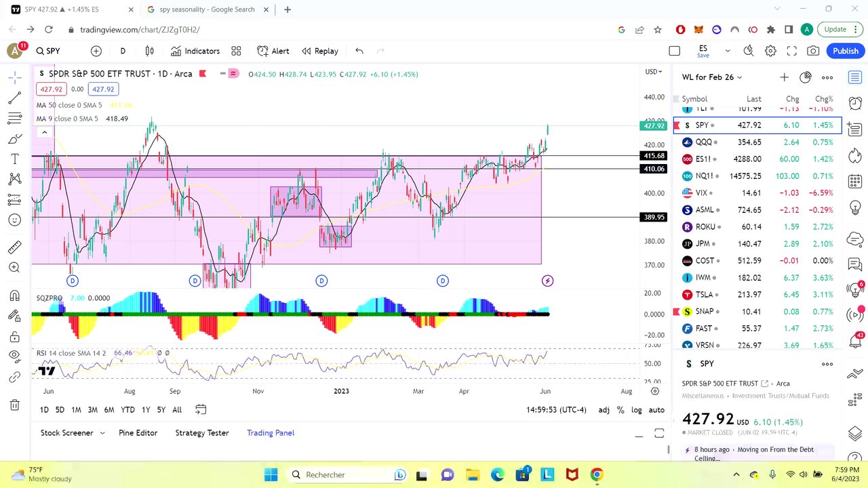Open the watchlist three-dots menu
The width and height of the screenshot is (868, 488).
click(x=827, y=77)
